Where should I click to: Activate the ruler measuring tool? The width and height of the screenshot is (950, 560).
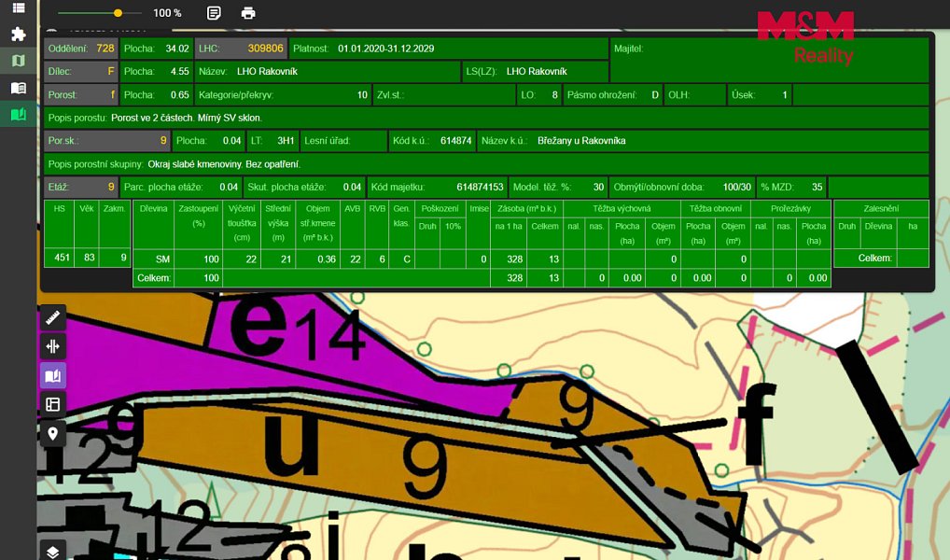pyautogui.click(x=52, y=317)
